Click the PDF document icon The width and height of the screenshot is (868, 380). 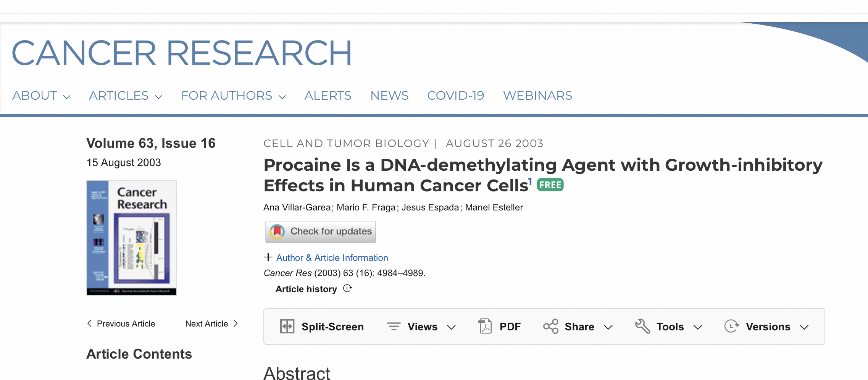click(x=485, y=327)
